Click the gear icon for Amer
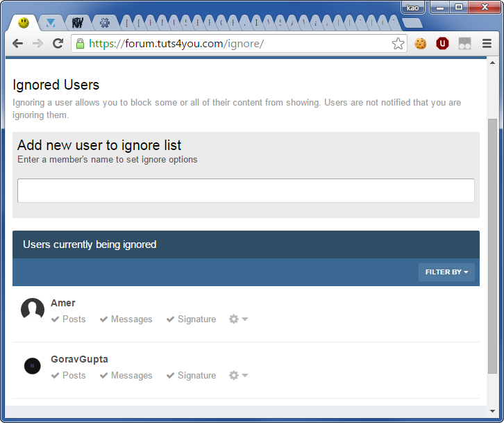Screen dimensions: 504x423 tap(238, 319)
